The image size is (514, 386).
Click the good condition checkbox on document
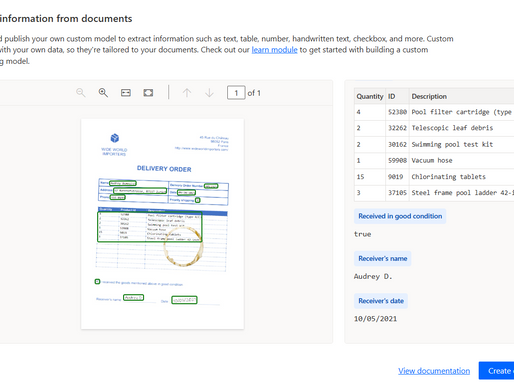[97, 282]
